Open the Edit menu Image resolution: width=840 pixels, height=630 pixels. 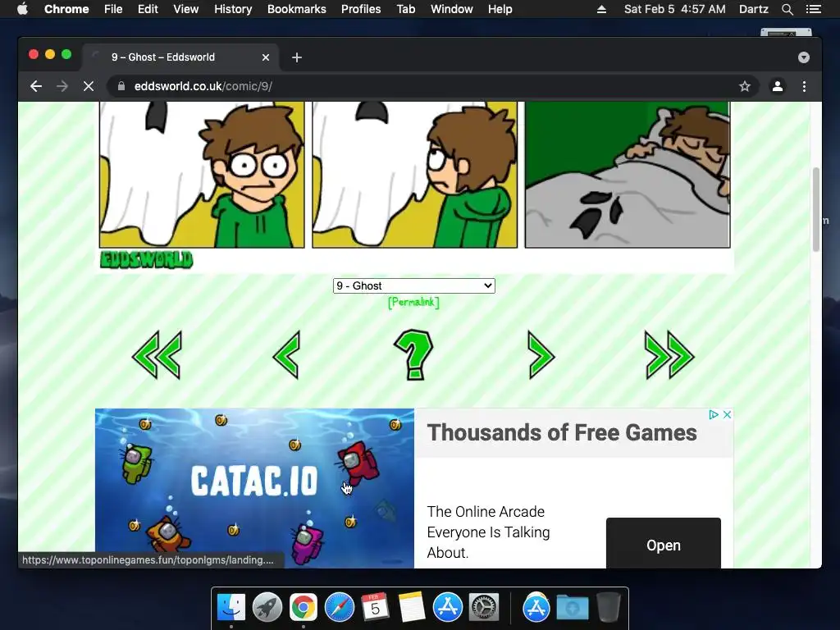click(148, 9)
